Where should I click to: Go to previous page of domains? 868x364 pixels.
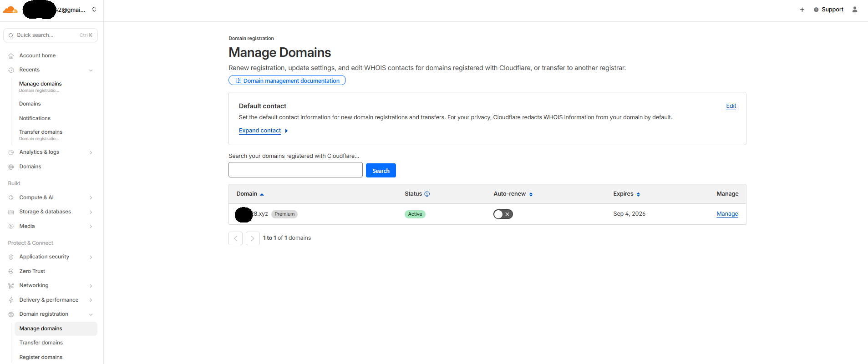[235, 238]
